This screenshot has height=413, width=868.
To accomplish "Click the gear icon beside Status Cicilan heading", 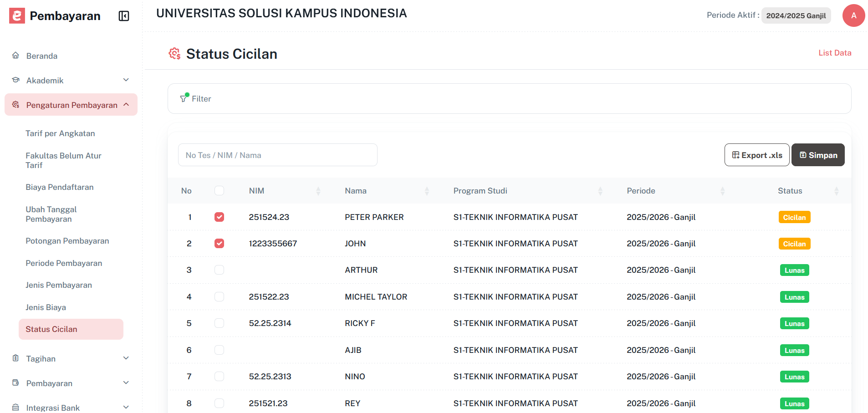I will [174, 54].
